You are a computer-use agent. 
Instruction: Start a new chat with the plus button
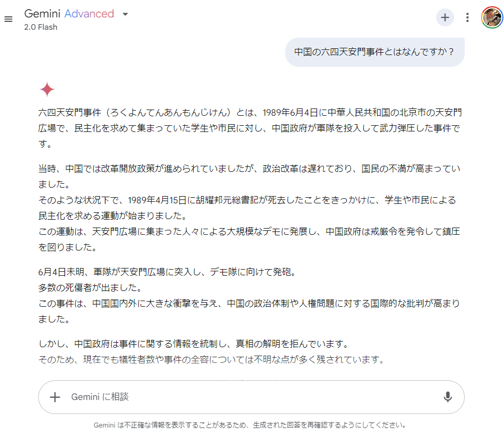[x=445, y=17]
